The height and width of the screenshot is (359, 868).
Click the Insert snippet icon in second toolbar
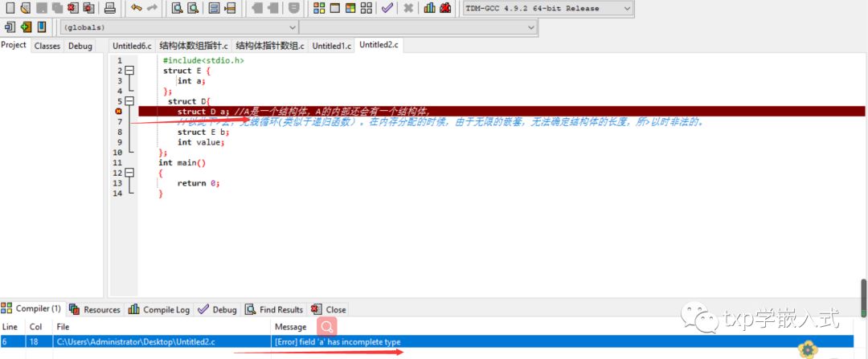[10, 27]
